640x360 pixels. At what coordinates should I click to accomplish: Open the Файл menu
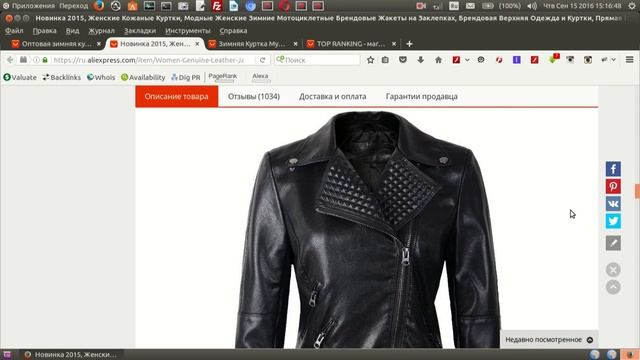click(14, 31)
